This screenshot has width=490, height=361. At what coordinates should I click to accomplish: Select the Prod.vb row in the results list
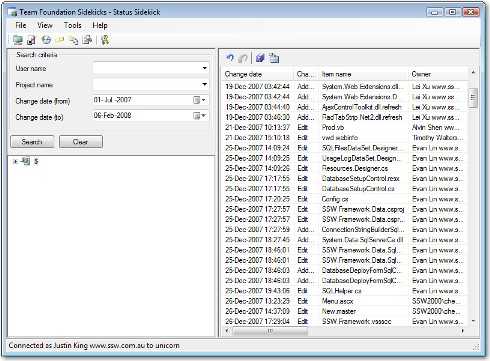click(345, 127)
